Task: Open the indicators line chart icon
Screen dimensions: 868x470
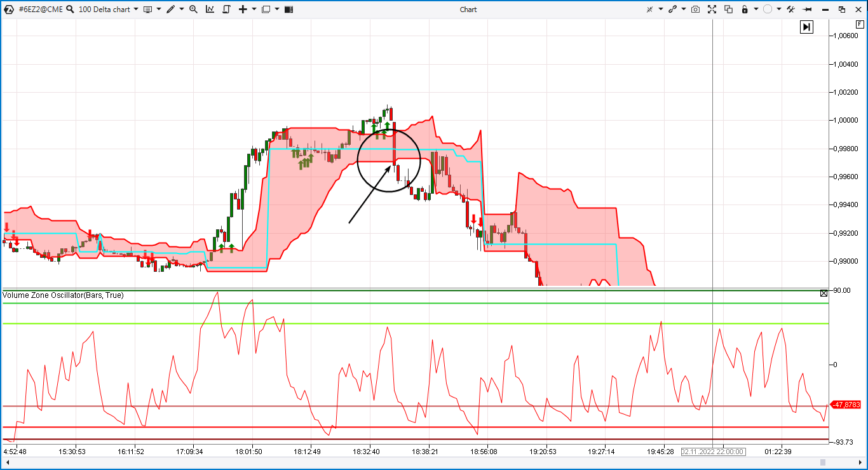Action: (210, 10)
